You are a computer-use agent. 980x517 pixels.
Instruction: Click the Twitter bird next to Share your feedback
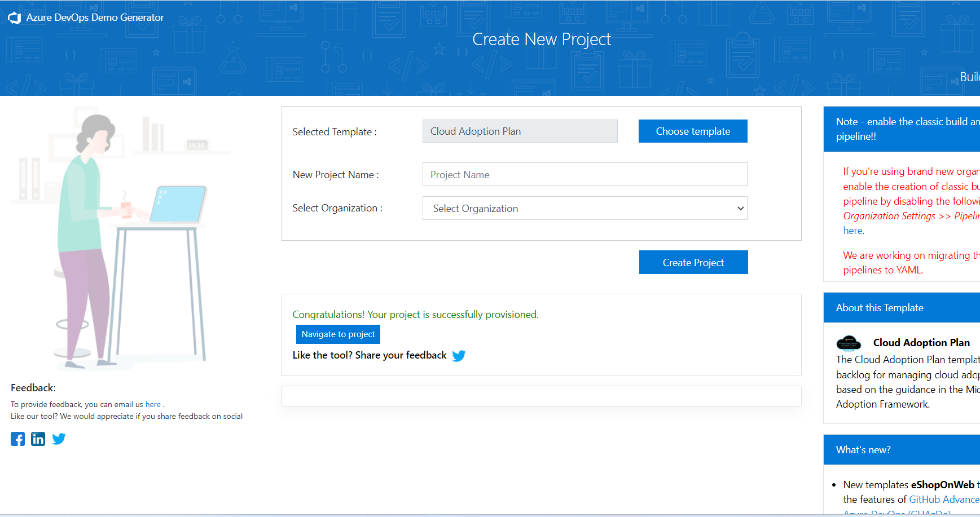pyautogui.click(x=459, y=356)
